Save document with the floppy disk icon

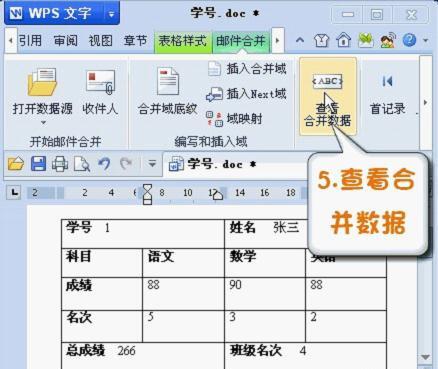pos(38,164)
